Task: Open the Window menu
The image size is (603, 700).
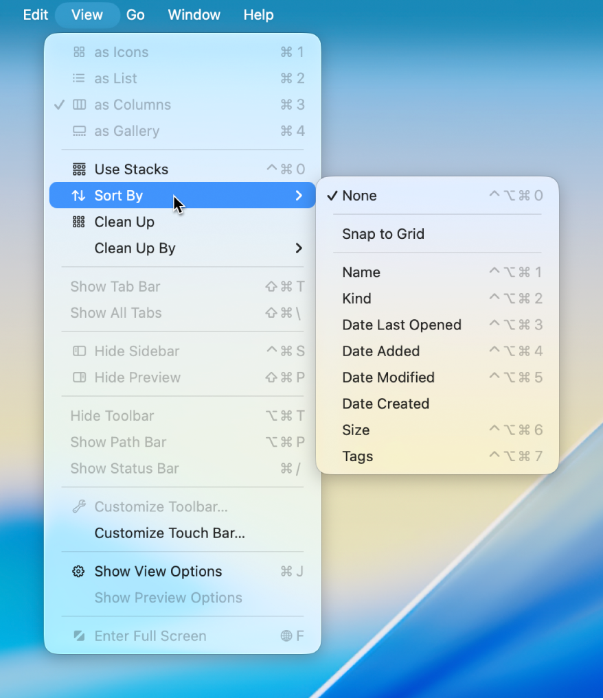Action: pyautogui.click(x=194, y=14)
